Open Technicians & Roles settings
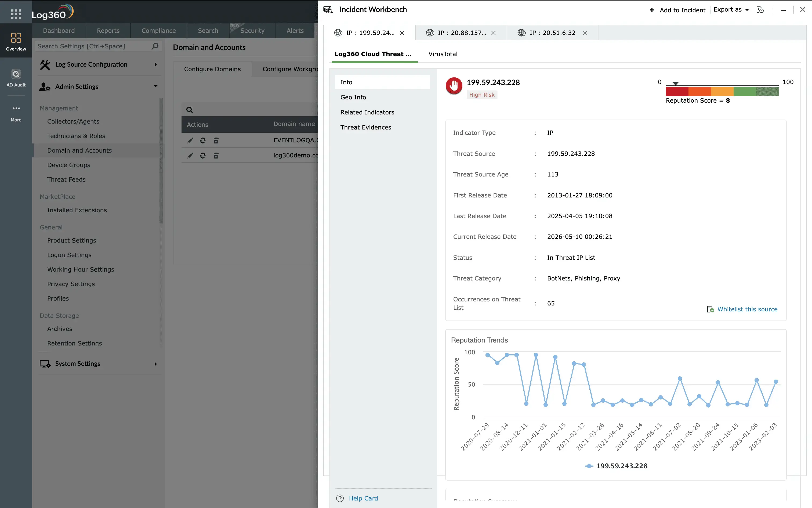The height and width of the screenshot is (508, 812). point(76,136)
